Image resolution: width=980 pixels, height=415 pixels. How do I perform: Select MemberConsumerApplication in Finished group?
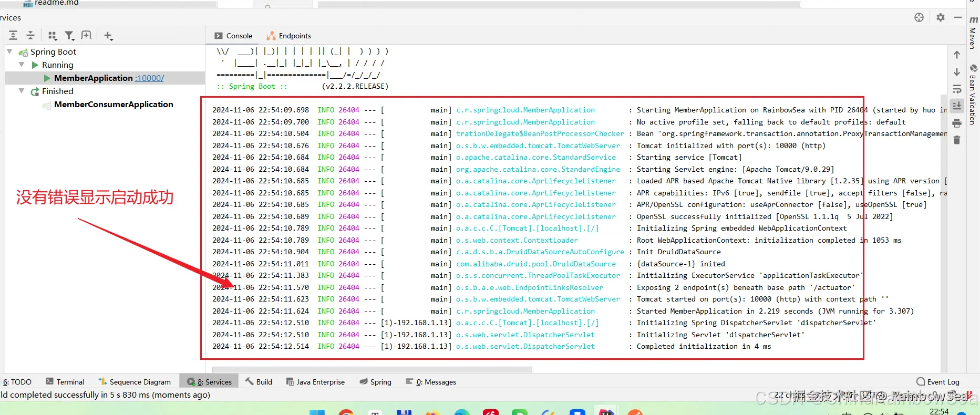(x=114, y=104)
